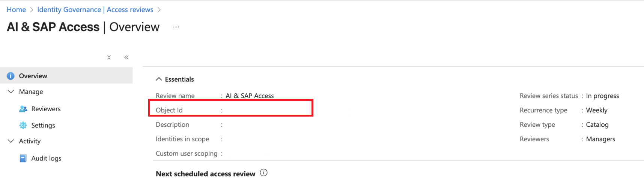Click the Settings gear icon
The height and width of the screenshot is (188, 644).
(23, 126)
